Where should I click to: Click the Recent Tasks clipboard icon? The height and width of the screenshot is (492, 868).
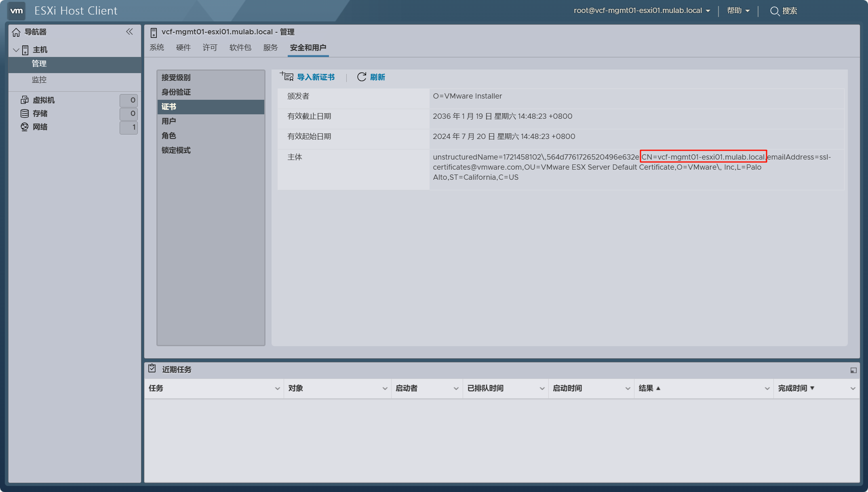pos(152,368)
